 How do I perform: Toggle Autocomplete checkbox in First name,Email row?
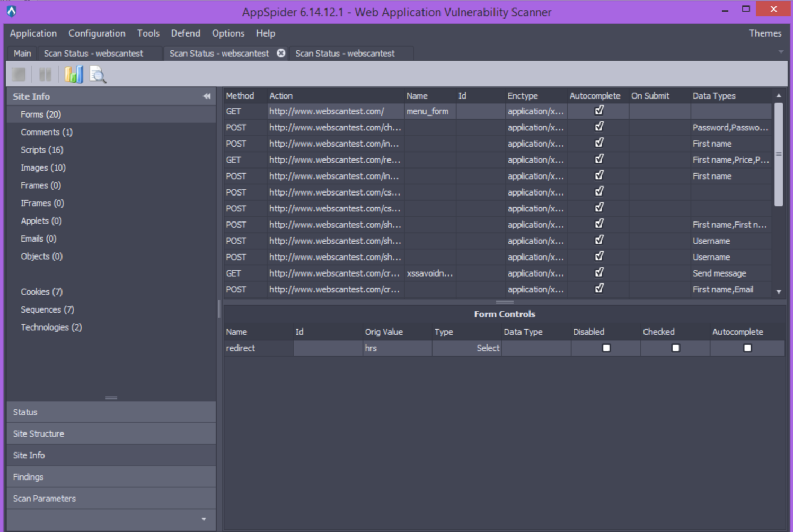point(599,289)
